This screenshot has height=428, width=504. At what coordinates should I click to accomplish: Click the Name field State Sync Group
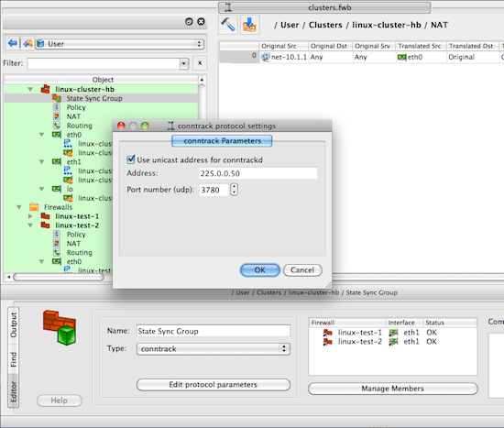214,331
